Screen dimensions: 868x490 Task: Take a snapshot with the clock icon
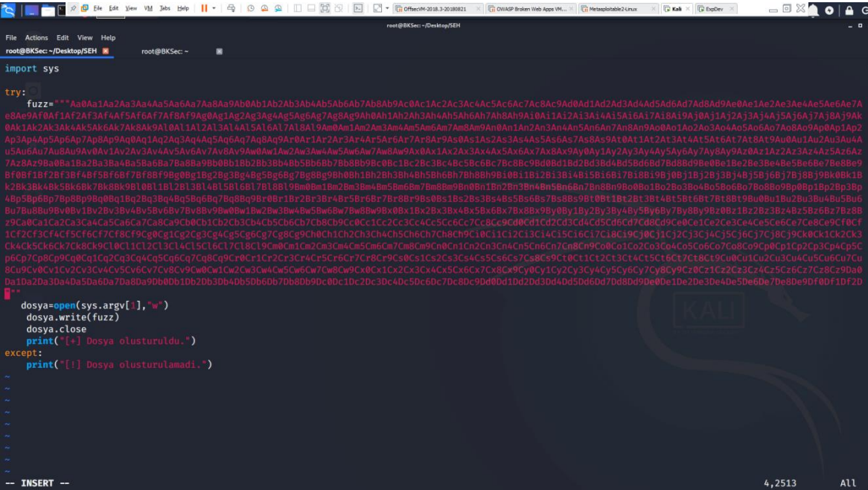pyautogui.click(x=250, y=8)
